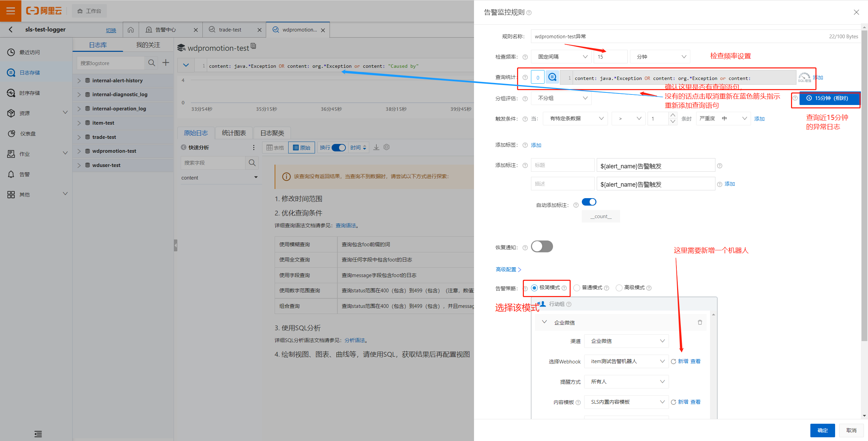Click the blue query search icon in 查询统计
This screenshot has height=441, width=868.
[552, 77]
